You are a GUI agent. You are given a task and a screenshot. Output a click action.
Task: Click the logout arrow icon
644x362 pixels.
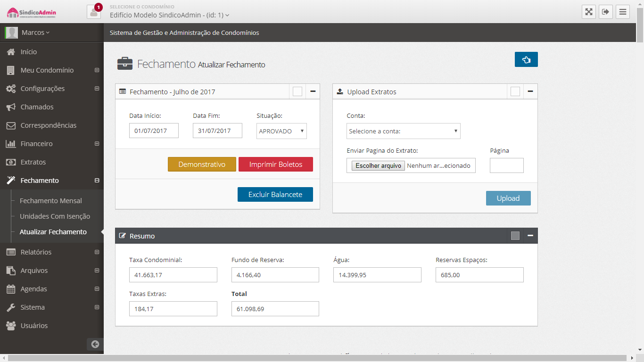click(x=606, y=12)
